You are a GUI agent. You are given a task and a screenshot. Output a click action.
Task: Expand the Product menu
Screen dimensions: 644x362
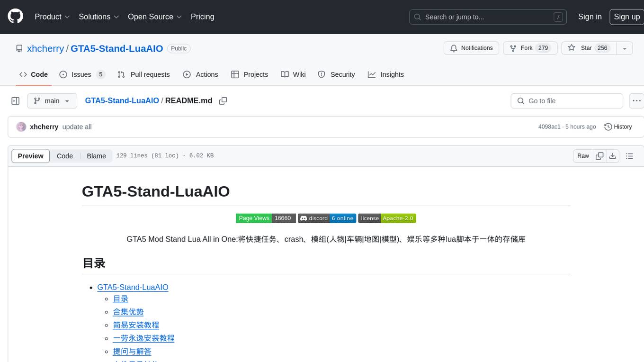(52, 17)
